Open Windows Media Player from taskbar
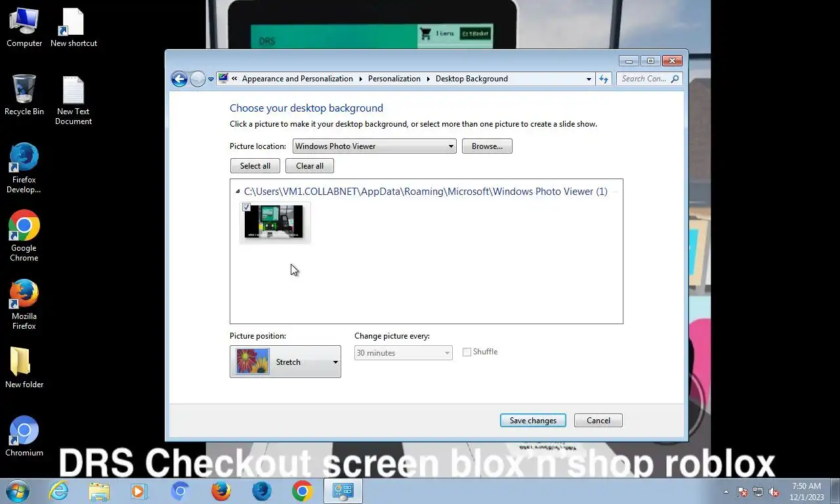 coord(139,491)
